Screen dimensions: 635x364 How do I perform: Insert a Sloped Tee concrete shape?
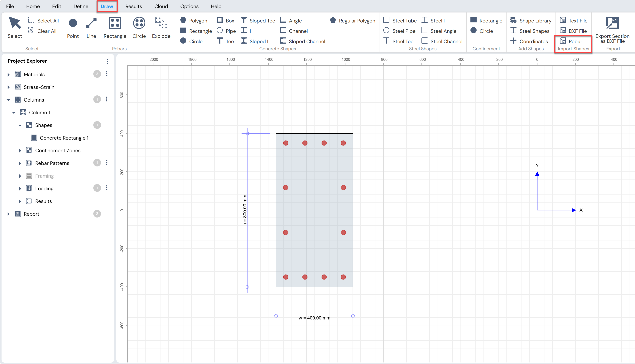258,21
